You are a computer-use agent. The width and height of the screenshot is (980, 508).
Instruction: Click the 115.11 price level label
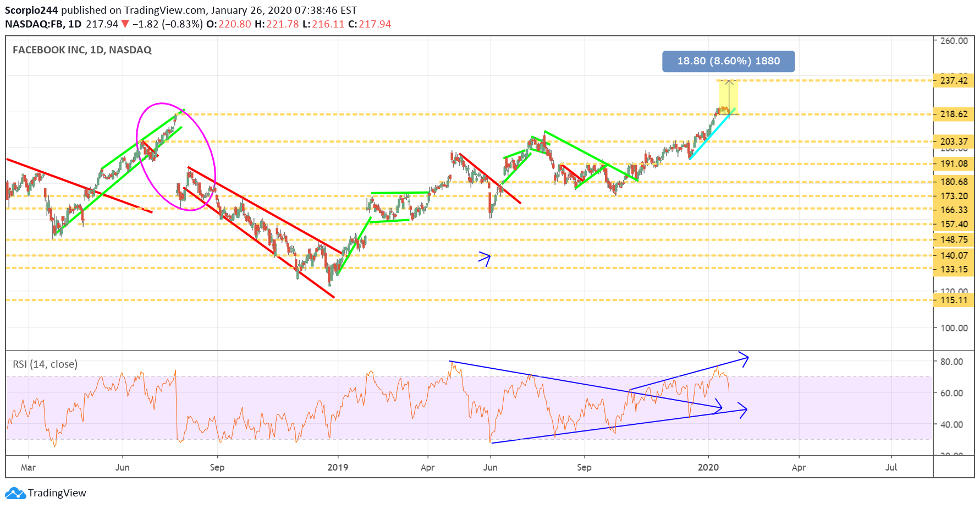click(954, 300)
